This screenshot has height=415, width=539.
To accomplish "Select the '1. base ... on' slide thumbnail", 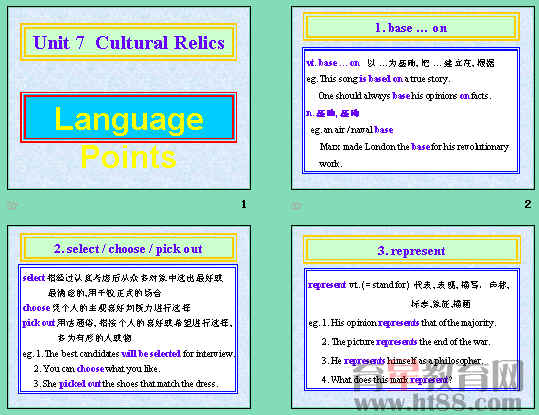I will pos(413,98).
